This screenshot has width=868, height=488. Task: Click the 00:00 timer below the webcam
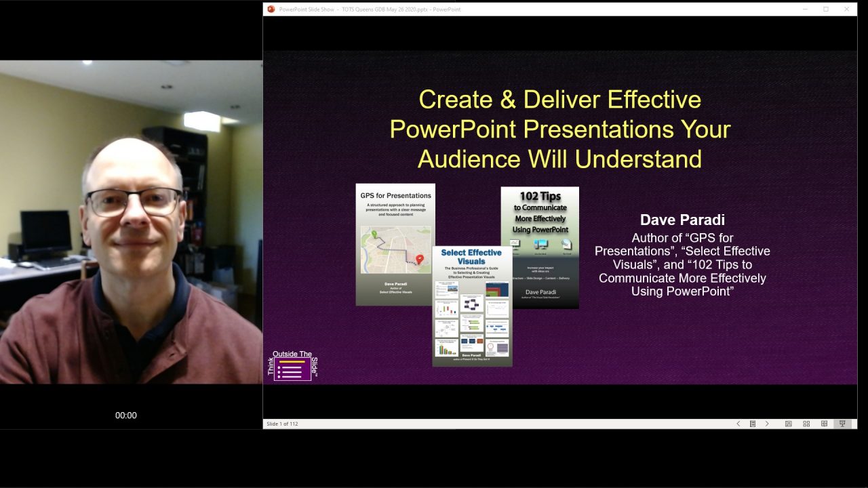pos(125,415)
